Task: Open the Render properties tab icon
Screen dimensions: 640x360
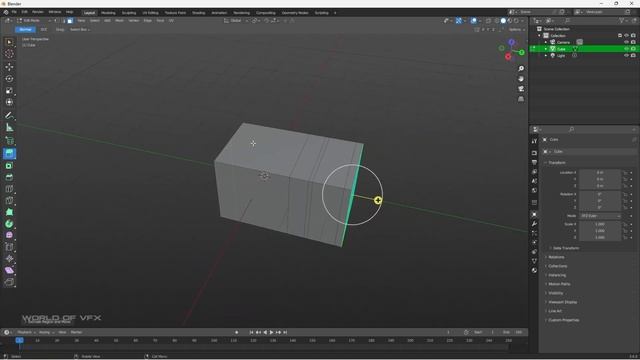Action: [534, 153]
